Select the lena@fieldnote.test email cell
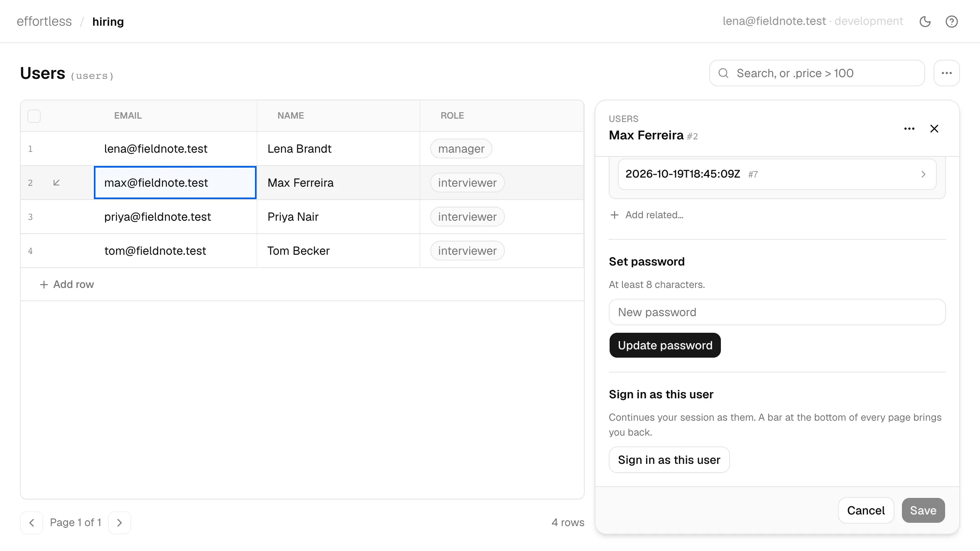The image size is (980, 551). (175, 149)
